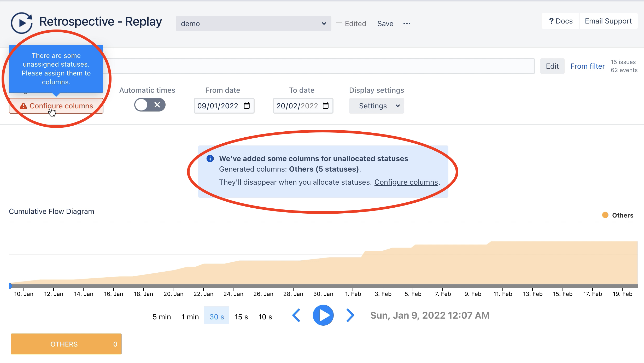Click the '15 issues' count text

coord(623,62)
